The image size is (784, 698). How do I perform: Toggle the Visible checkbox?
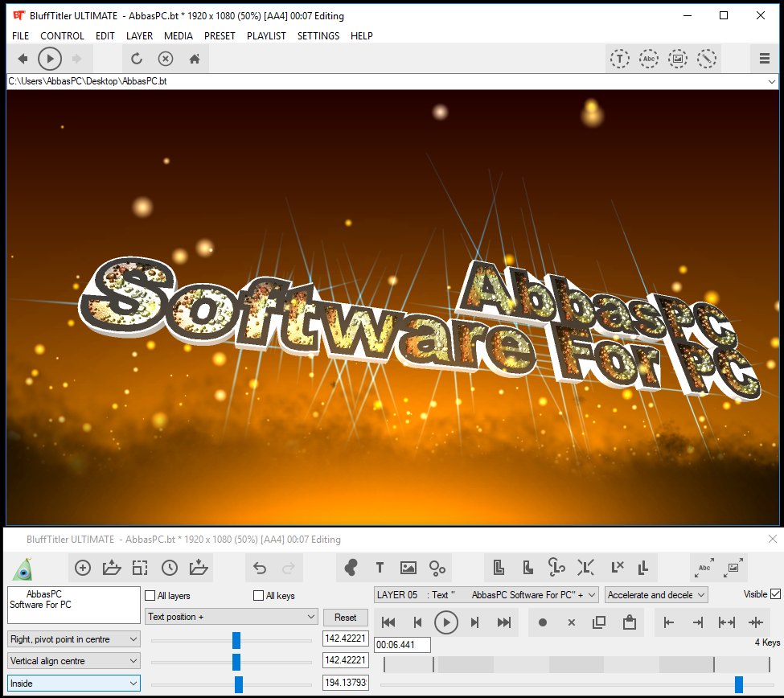[x=775, y=594]
